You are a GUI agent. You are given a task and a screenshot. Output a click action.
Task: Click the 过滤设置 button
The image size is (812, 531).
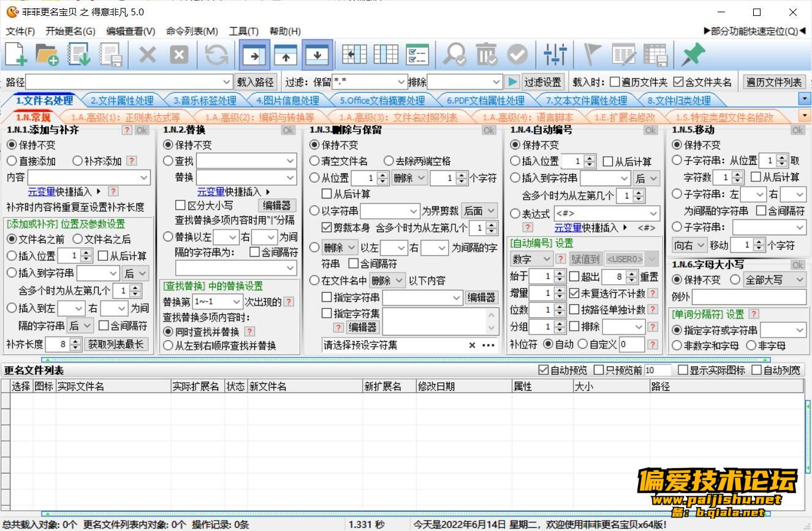[543, 82]
